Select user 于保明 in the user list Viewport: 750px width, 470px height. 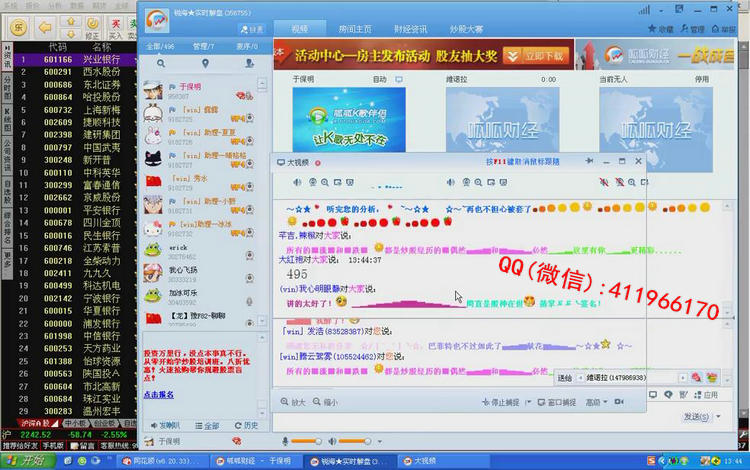pyautogui.click(x=202, y=90)
